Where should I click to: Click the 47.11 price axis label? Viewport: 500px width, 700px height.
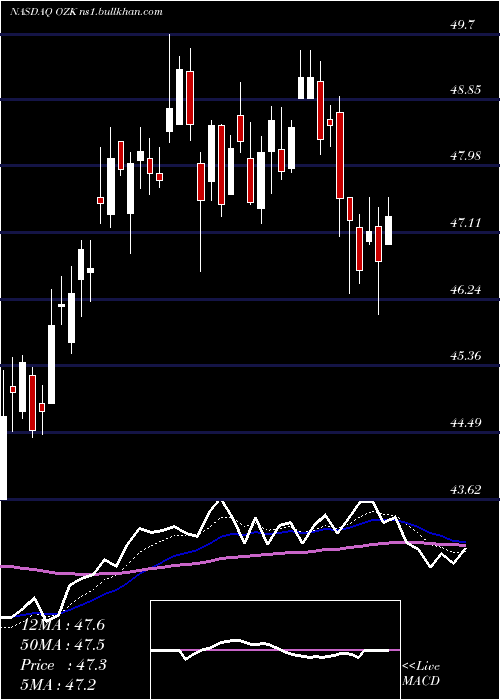click(x=466, y=222)
